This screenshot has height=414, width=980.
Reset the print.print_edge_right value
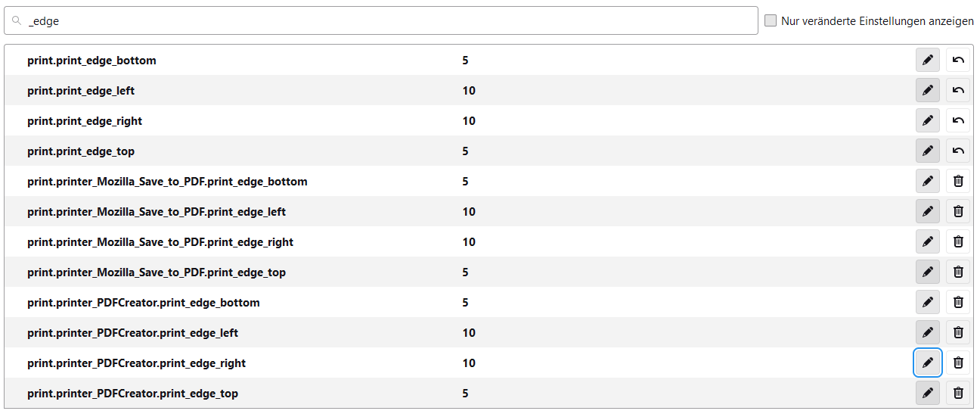[x=958, y=120]
